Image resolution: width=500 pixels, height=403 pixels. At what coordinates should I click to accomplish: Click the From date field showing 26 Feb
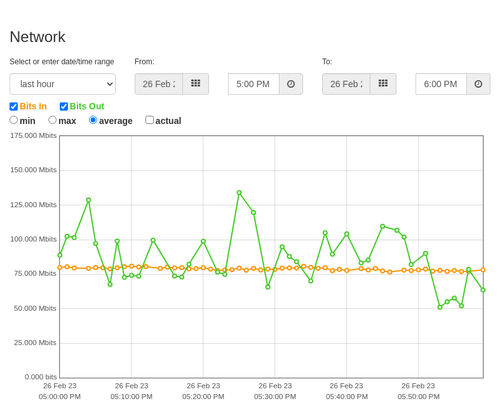click(159, 84)
